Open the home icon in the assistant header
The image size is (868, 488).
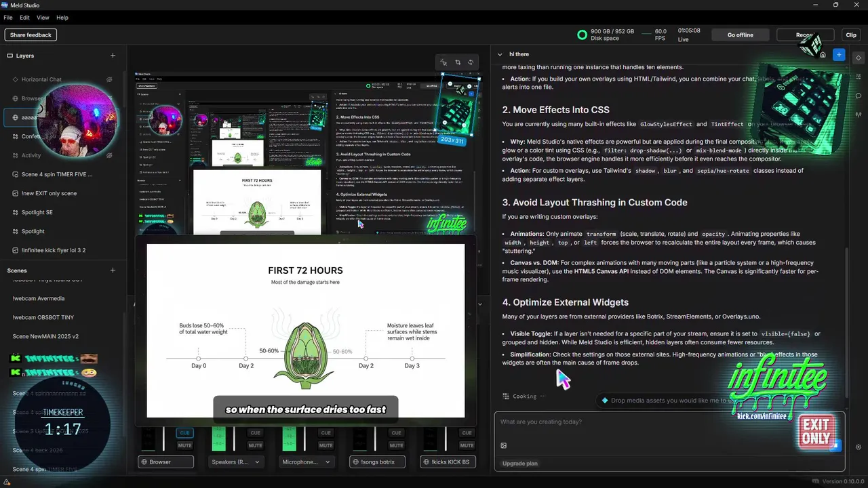(x=823, y=54)
